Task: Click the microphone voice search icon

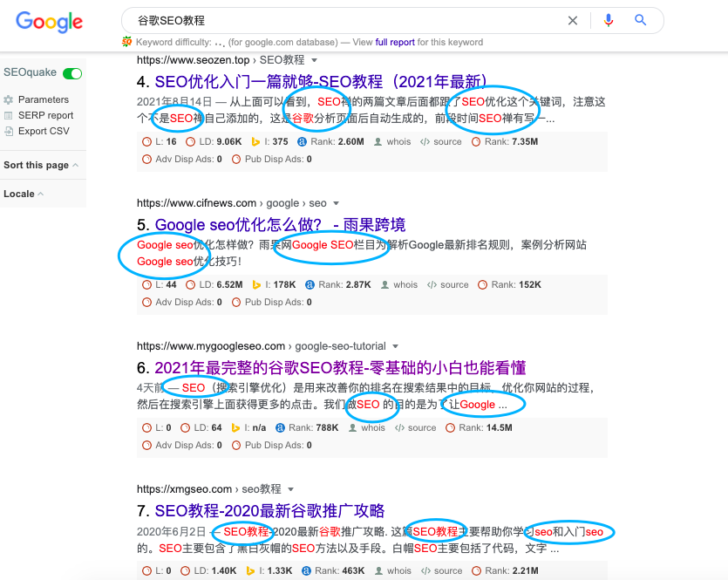Action: click(609, 20)
